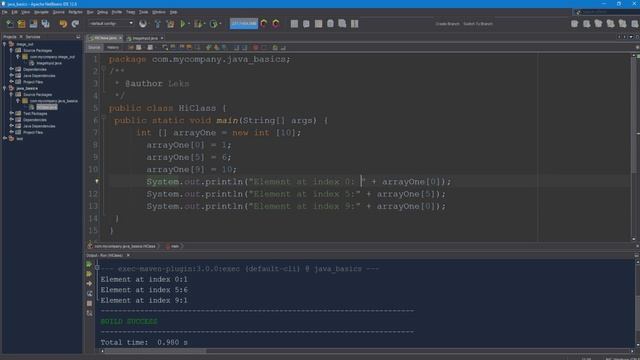Screen dimensions: 640x360
Task: Show the opened documents list arrow
Action: tap(631, 37)
